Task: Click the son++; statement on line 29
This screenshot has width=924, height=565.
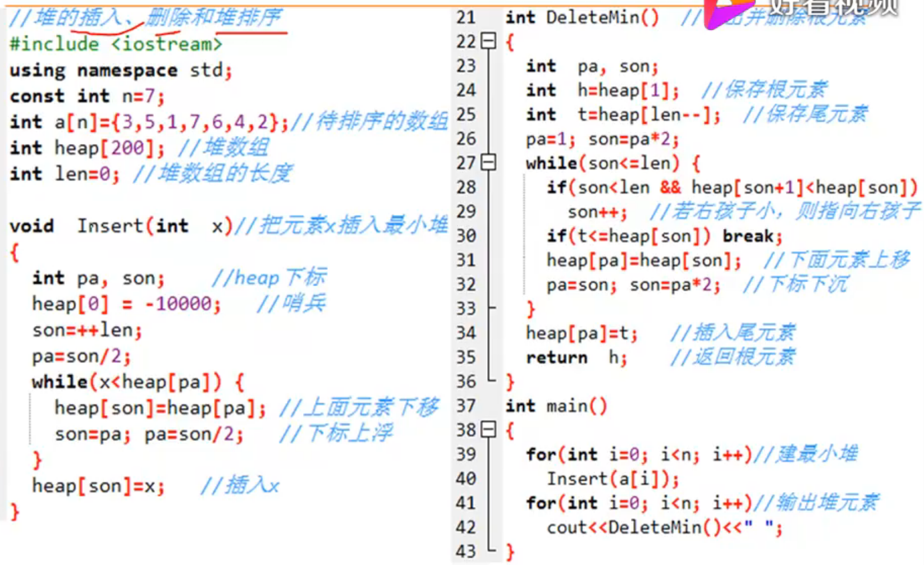Action: coord(597,212)
